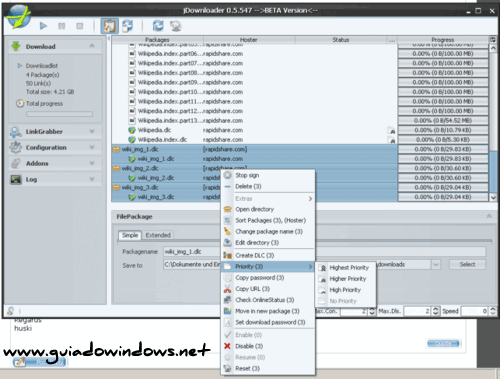Click progress bar of Wikipedia.dlc 10.79 KB

coord(443,130)
